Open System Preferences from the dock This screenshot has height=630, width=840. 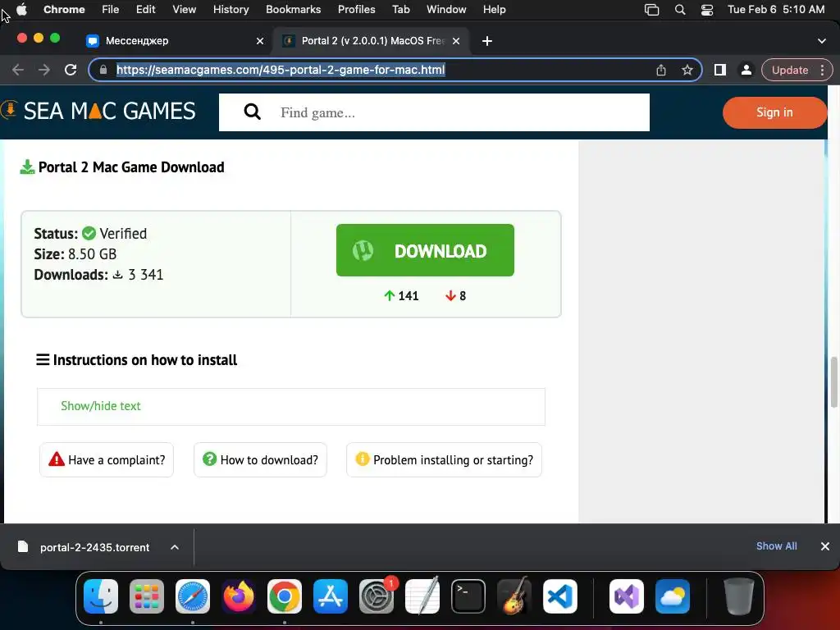point(377,596)
